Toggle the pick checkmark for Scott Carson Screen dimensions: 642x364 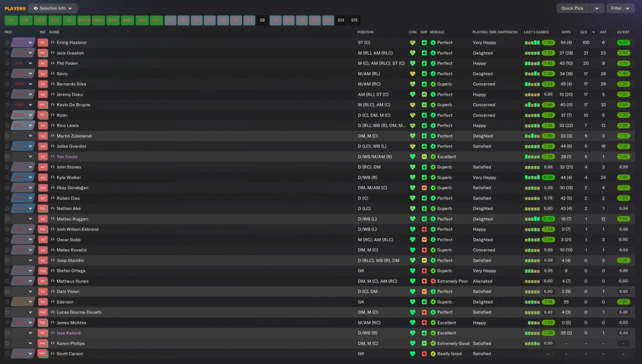click(7, 354)
